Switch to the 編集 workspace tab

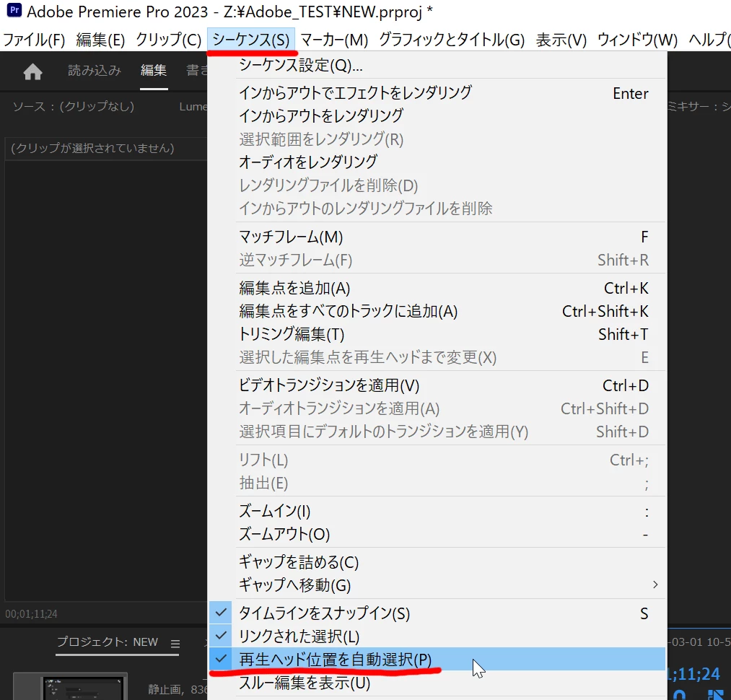point(154,71)
